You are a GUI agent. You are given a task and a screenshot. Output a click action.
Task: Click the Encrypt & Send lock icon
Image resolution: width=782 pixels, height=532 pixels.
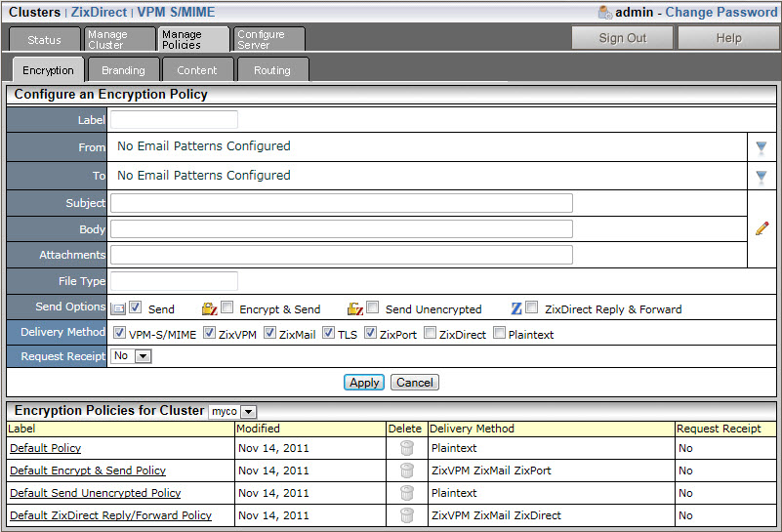point(210,308)
